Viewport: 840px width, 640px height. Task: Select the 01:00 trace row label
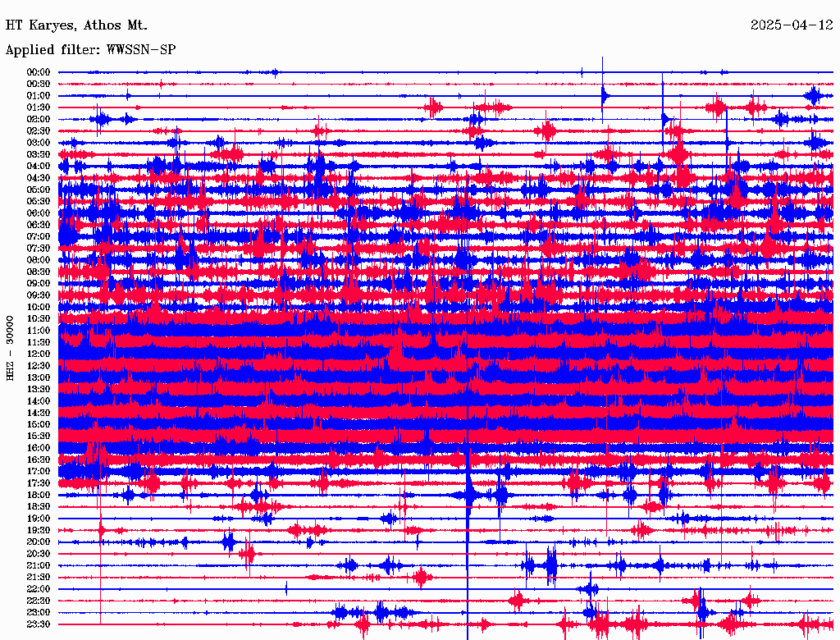pyautogui.click(x=39, y=96)
